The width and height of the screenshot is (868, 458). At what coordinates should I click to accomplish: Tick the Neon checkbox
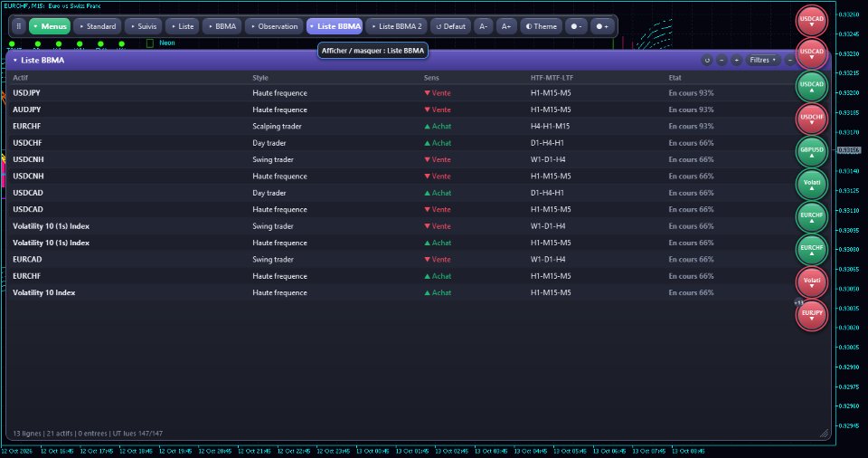point(149,43)
